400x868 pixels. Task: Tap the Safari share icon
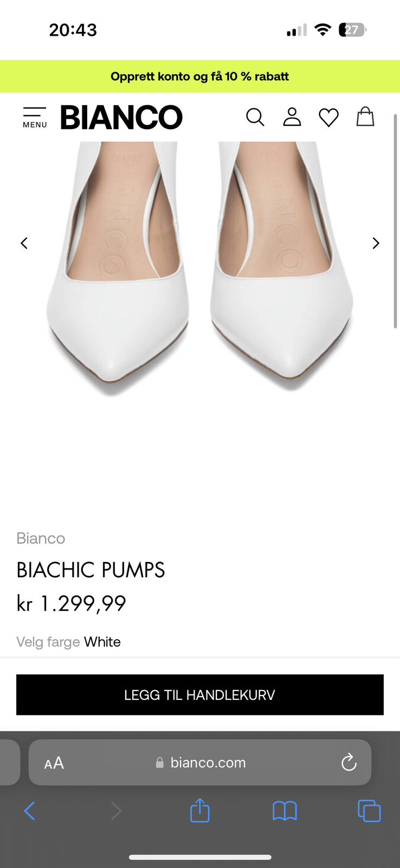coord(199,810)
